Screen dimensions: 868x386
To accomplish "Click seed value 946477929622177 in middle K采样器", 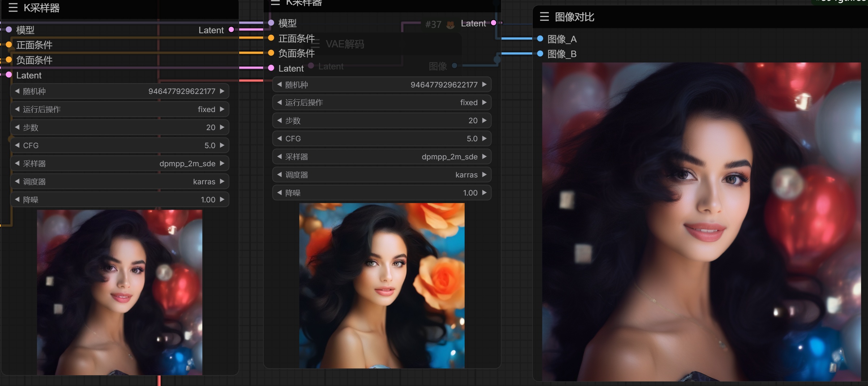I will [x=444, y=85].
